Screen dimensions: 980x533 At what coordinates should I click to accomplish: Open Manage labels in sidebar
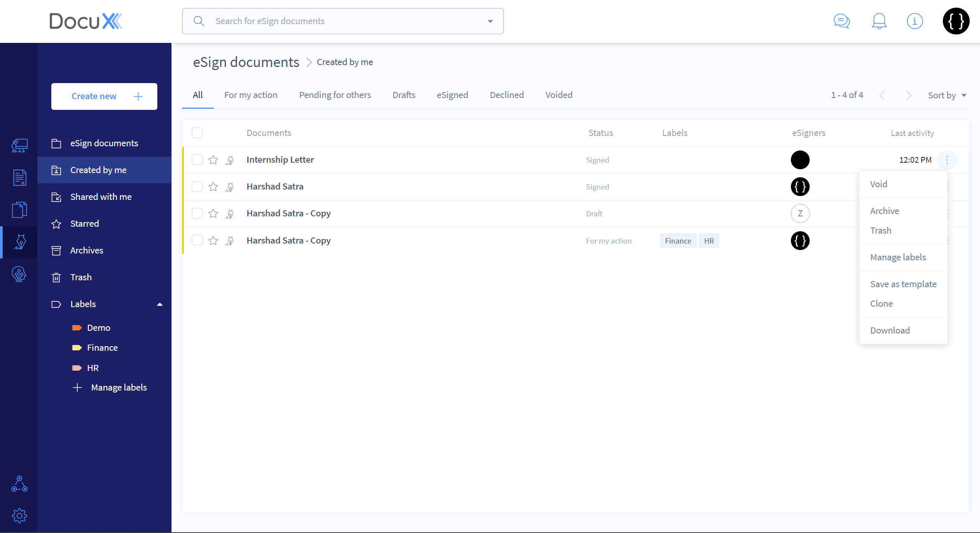(x=119, y=387)
